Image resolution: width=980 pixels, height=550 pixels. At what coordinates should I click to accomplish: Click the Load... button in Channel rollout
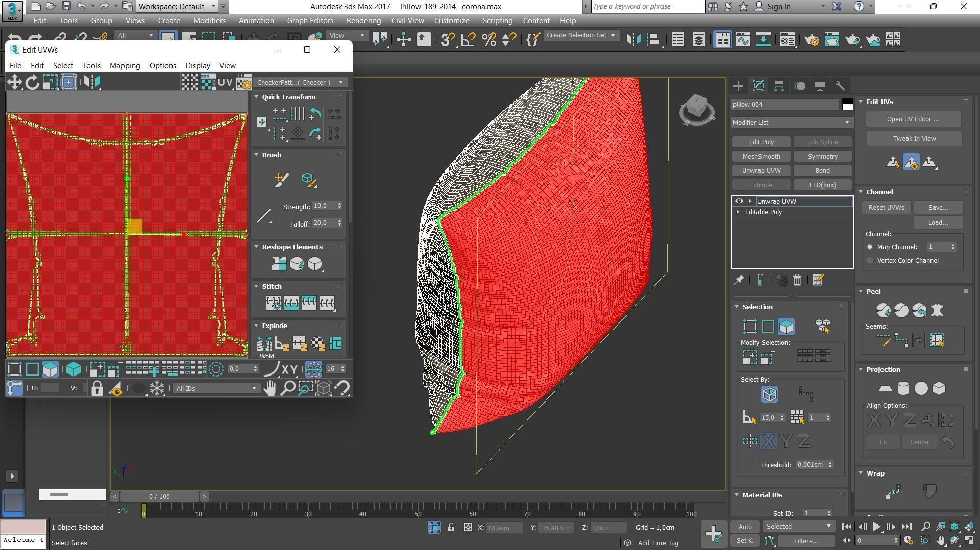click(938, 223)
